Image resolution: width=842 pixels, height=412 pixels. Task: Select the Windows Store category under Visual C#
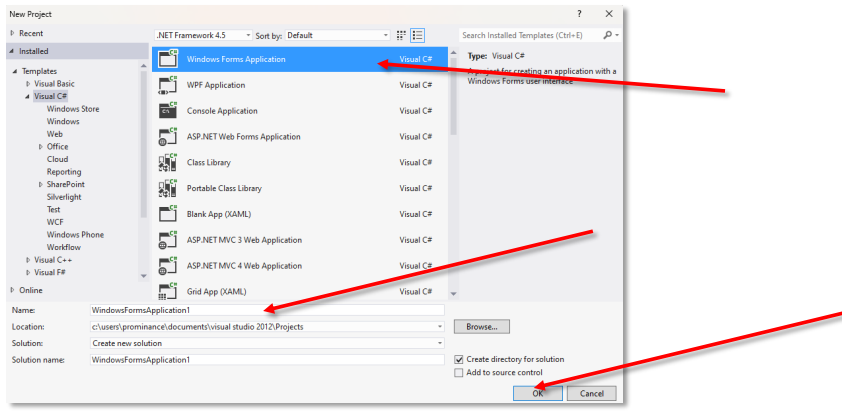73,109
